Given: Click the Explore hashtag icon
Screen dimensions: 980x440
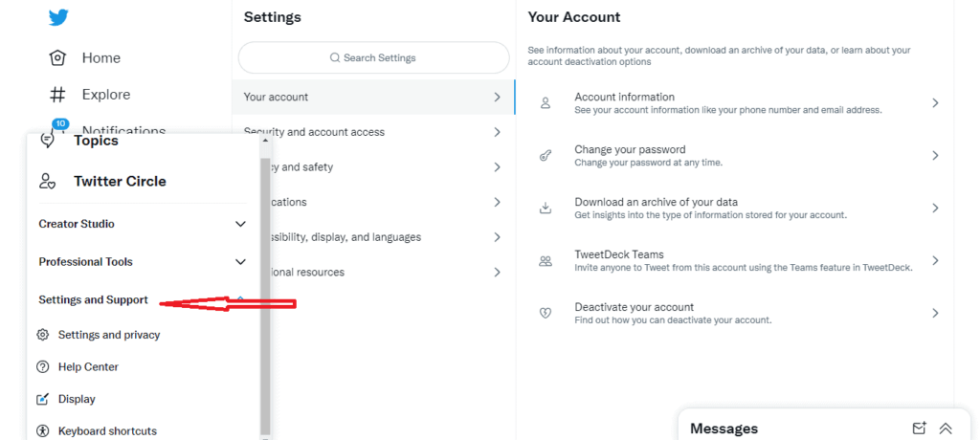Looking at the screenshot, I should (x=57, y=95).
